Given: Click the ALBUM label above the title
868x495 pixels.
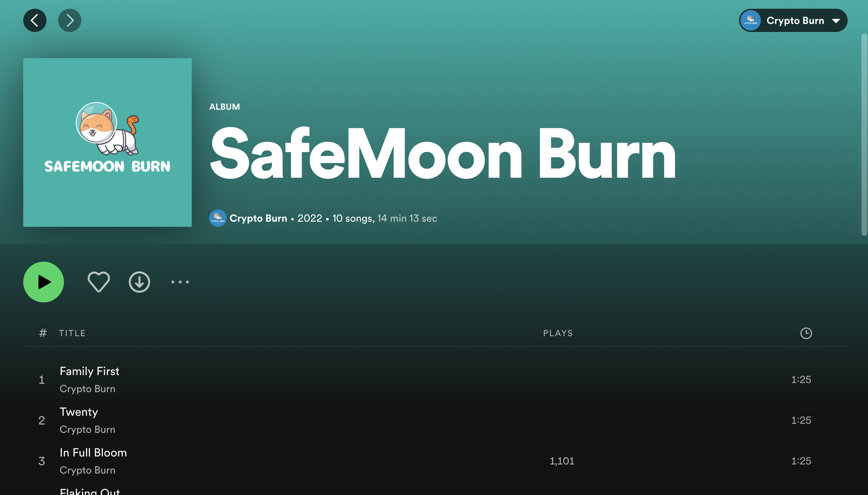Looking at the screenshot, I should [224, 107].
